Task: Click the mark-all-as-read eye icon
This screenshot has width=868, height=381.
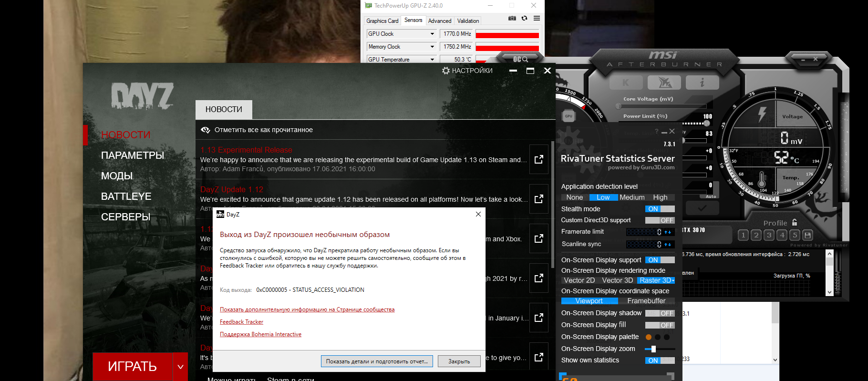Action: 206,130
